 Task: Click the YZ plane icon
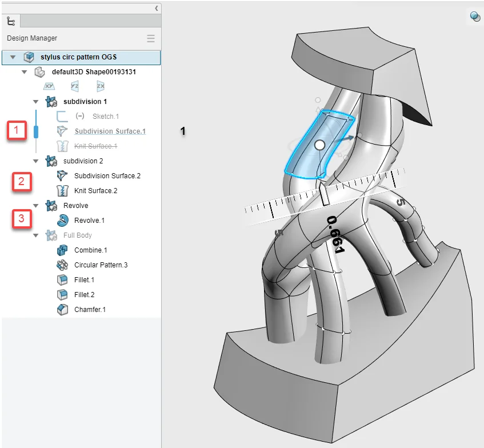click(x=75, y=87)
